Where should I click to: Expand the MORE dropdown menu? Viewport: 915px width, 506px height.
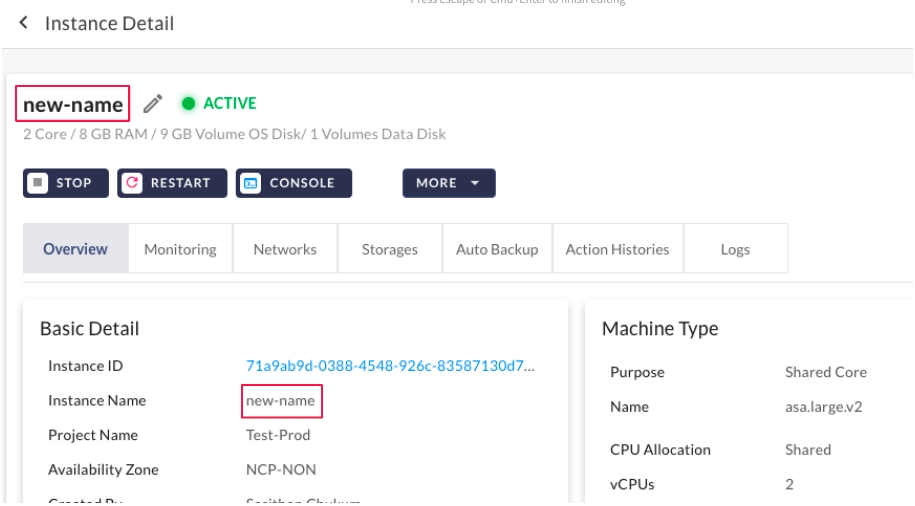point(448,183)
